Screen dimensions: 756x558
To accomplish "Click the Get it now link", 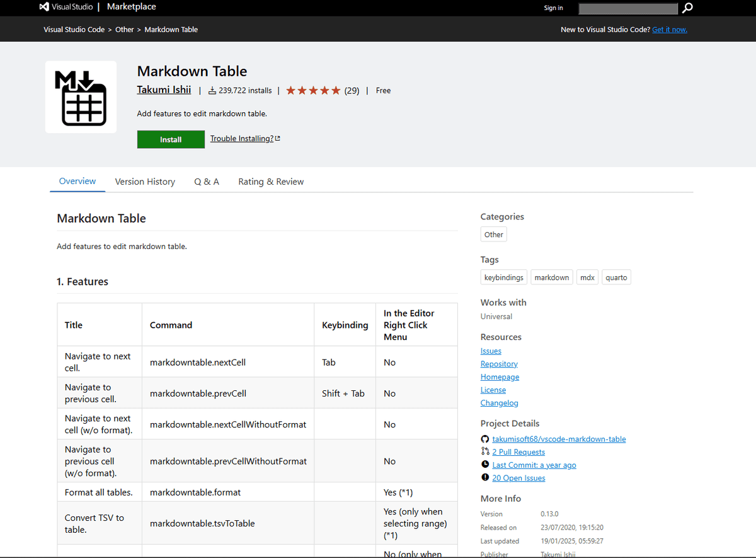I will click(670, 30).
